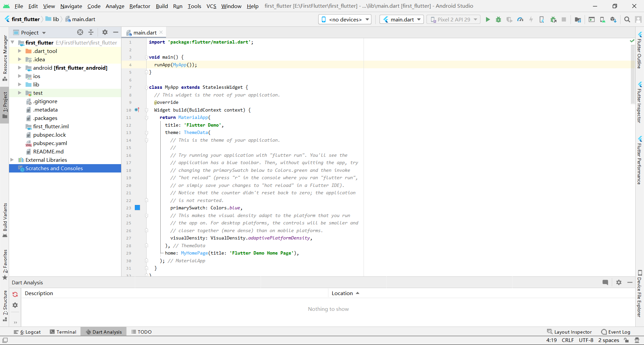This screenshot has width=644, height=345.
Task: Open the Refactor menu
Action: click(x=140, y=6)
